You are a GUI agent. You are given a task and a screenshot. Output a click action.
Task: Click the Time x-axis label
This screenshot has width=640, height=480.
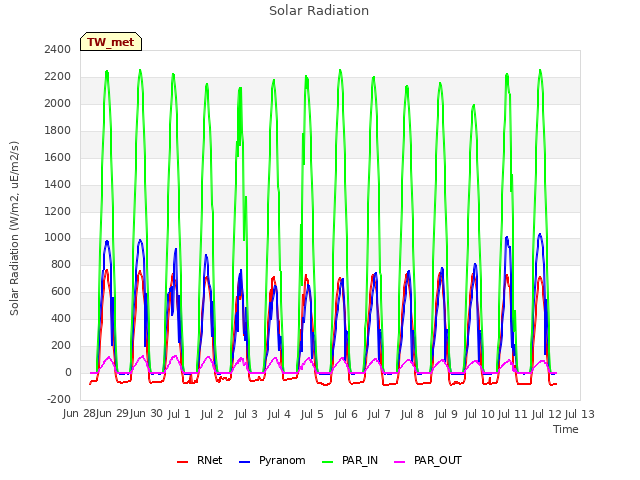566,429
